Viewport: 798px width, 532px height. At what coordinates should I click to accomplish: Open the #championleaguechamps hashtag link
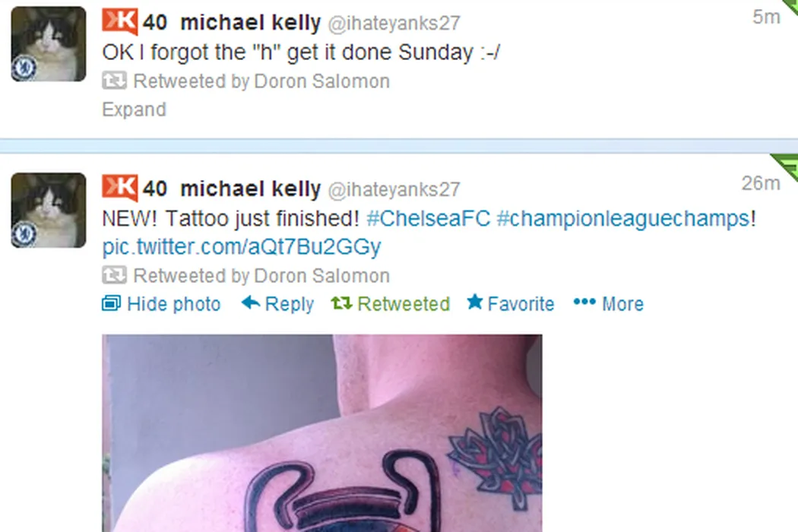623,219
